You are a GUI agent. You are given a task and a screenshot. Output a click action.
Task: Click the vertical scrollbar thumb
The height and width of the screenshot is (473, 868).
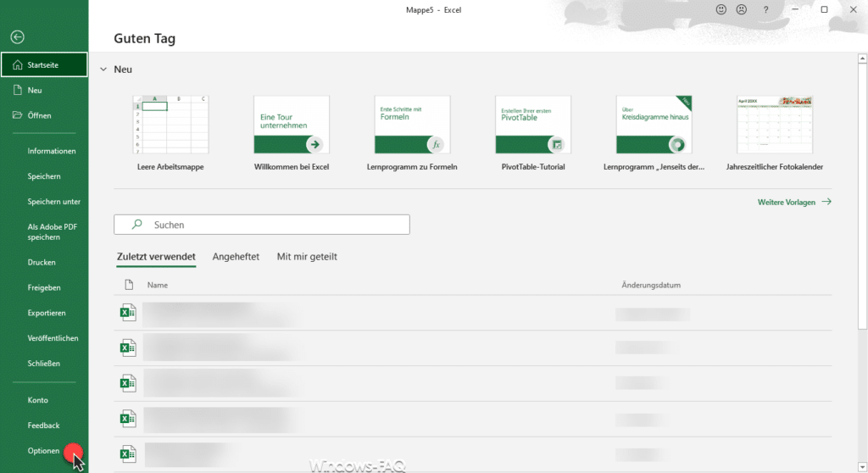tap(862, 197)
